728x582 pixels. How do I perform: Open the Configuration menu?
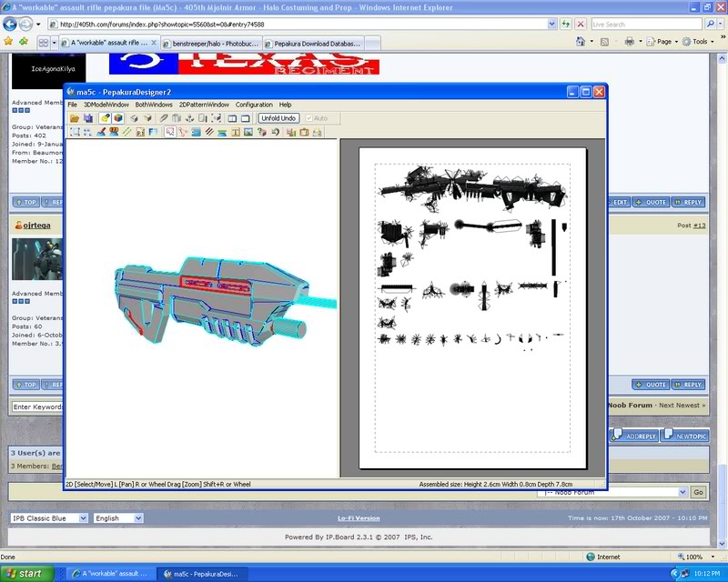point(254,105)
